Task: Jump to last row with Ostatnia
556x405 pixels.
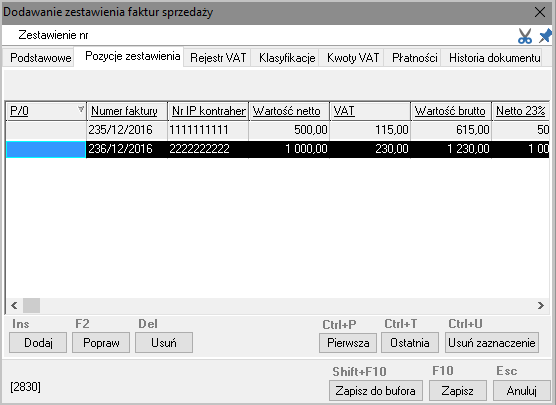Action: click(x=410, y=343)
